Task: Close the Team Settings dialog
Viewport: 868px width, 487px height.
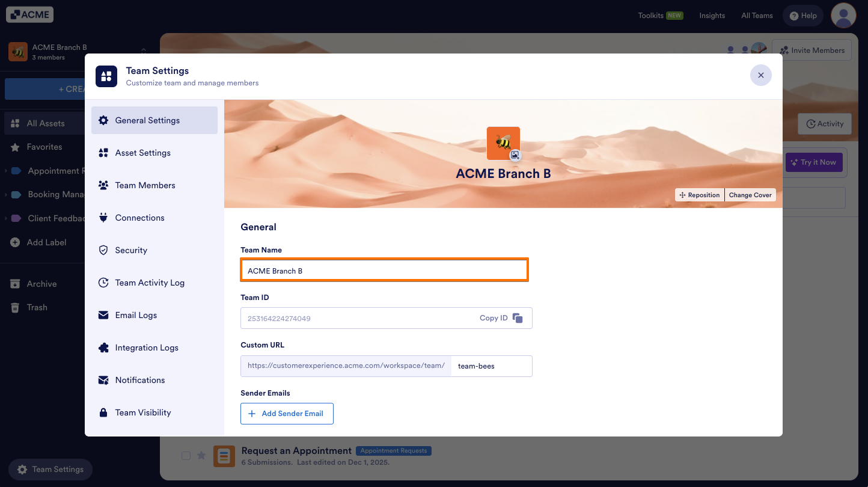Action: pyautogui.click(x=761, y=75)
